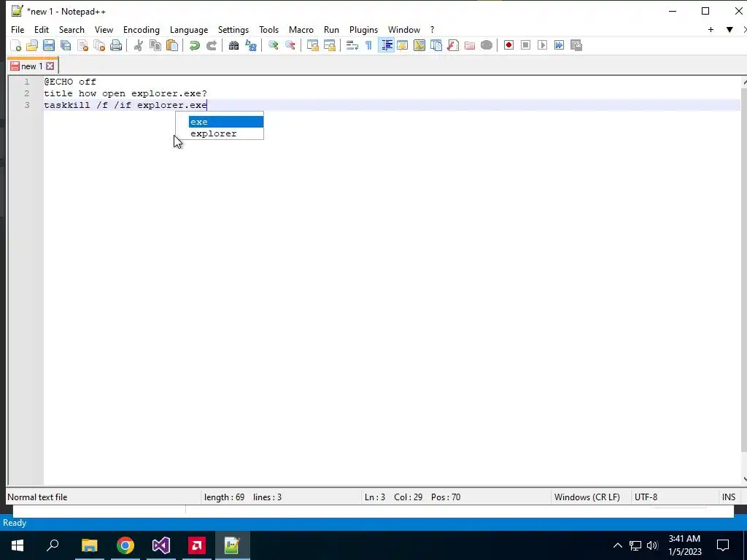Choose 'exe' in the autocomplete list

226,122
